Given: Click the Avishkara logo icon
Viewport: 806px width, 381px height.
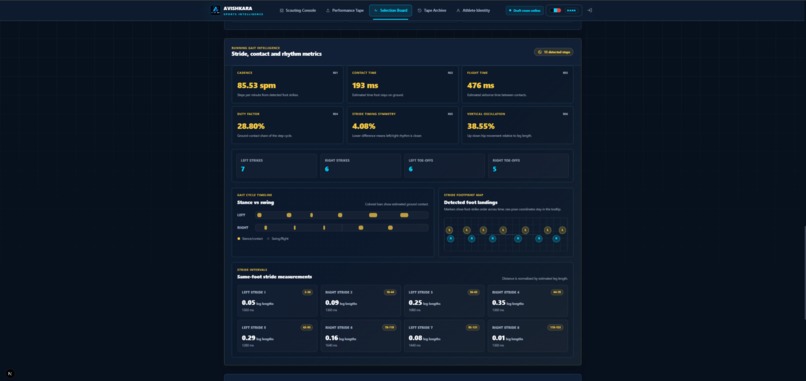Looking at the screenshot, I should [x=215, y=10].
